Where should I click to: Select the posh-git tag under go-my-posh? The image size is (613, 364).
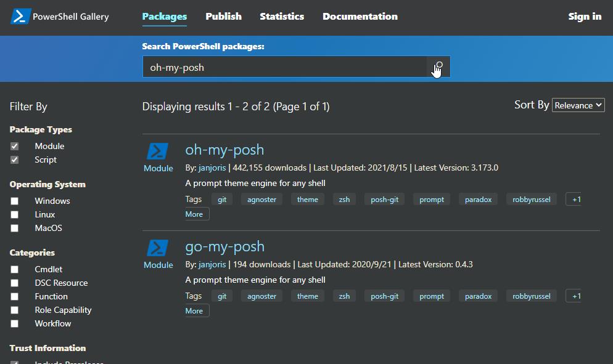point(384,296)
